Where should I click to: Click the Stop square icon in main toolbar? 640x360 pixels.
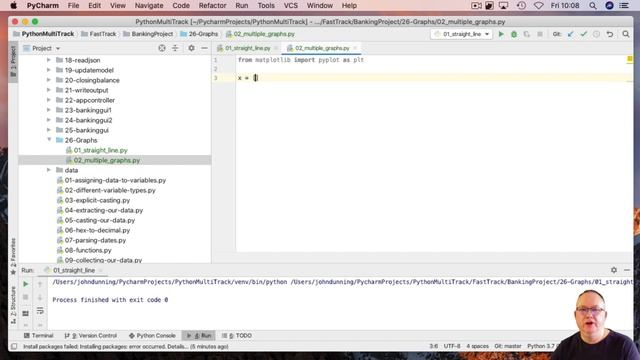(540, 34)
